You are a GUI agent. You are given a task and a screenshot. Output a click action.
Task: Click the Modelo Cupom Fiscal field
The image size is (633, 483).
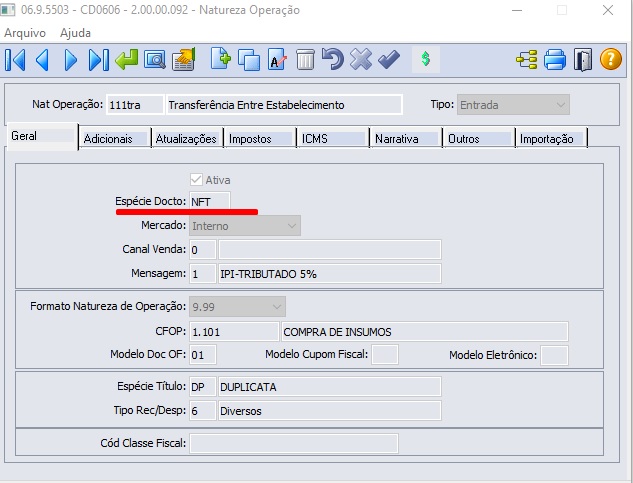[385, 355]
